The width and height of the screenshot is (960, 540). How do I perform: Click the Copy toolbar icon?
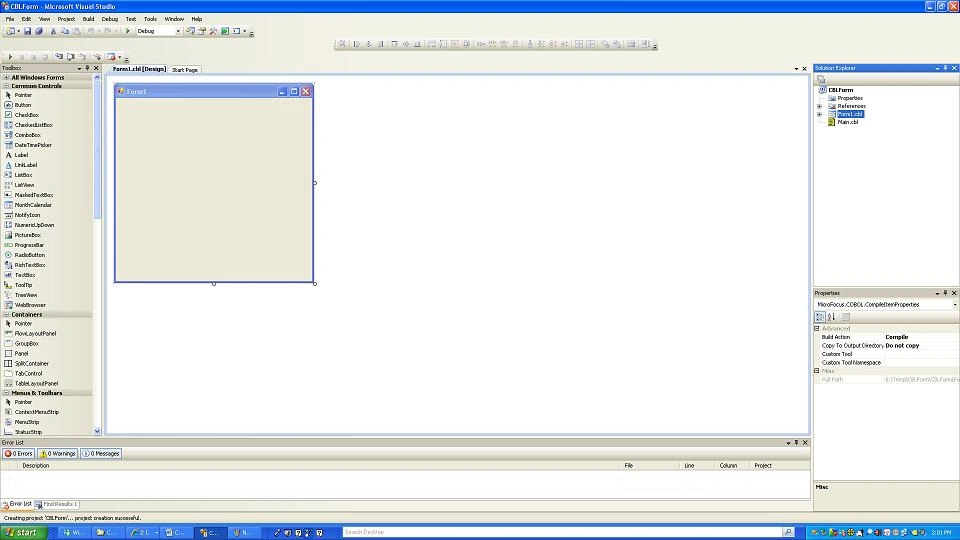(65, 31)
